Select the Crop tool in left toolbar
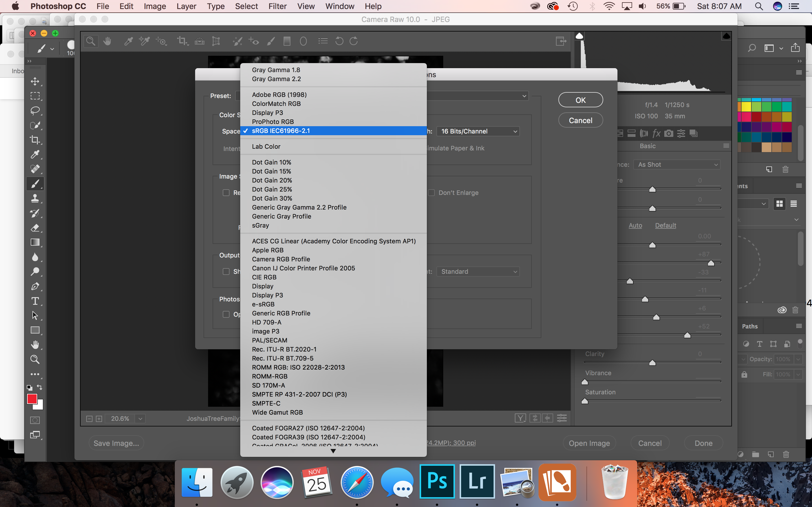812x507 pixels. (35, 140)
